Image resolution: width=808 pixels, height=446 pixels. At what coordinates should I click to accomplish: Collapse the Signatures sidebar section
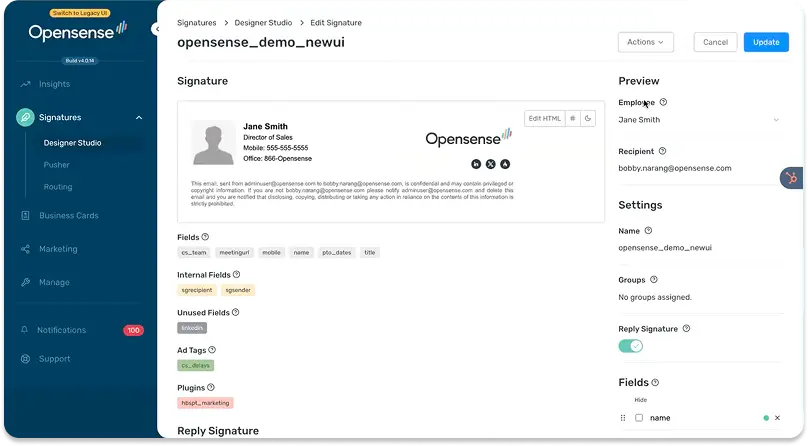pyautogui.click(x=139, y=117)
